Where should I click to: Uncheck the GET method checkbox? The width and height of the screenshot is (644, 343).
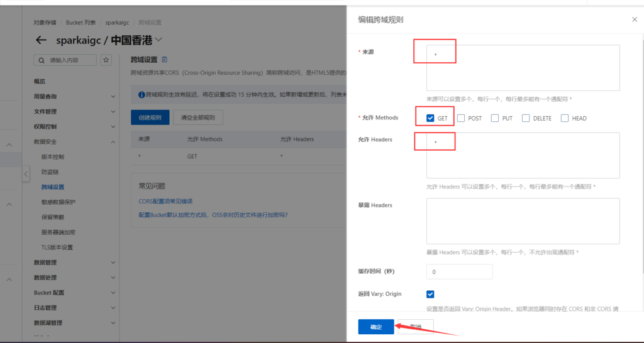[430, 118]
